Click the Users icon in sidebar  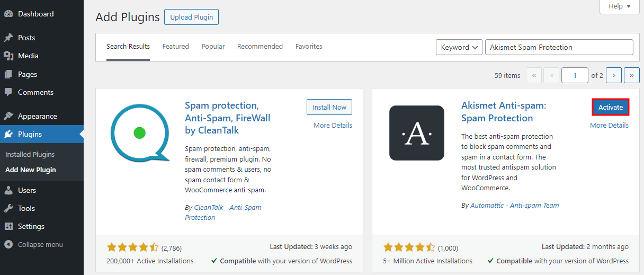(8, 190)
